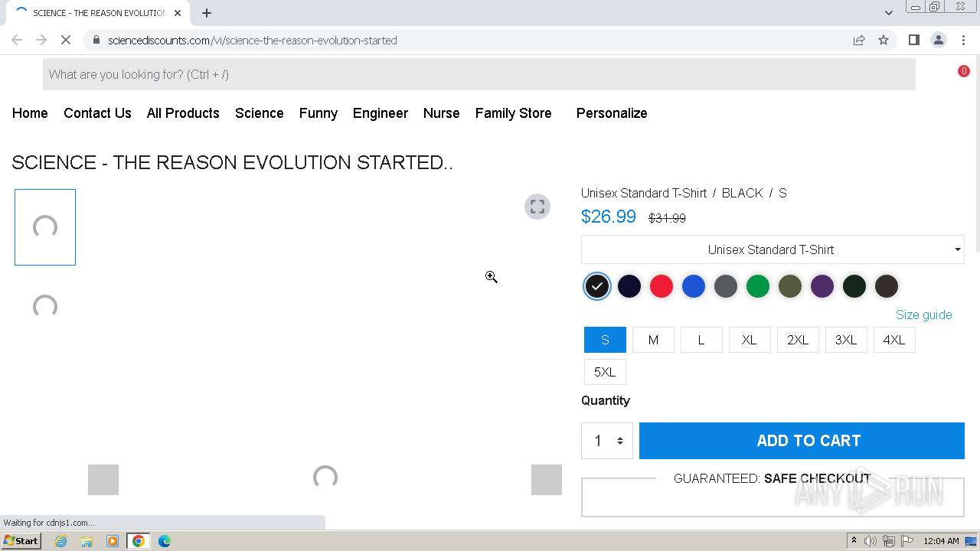Click the fullscreen image icon
Screen dimensions: 980x551
537,207
